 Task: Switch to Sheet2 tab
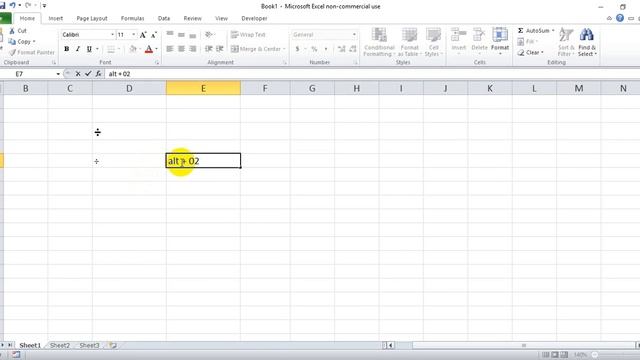[x=60, y=345]
